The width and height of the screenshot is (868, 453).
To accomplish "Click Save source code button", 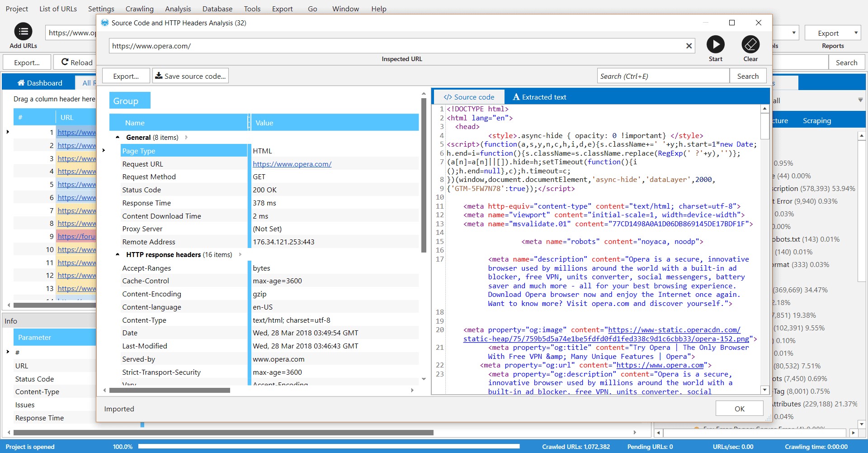I will [x=190, y=76].
